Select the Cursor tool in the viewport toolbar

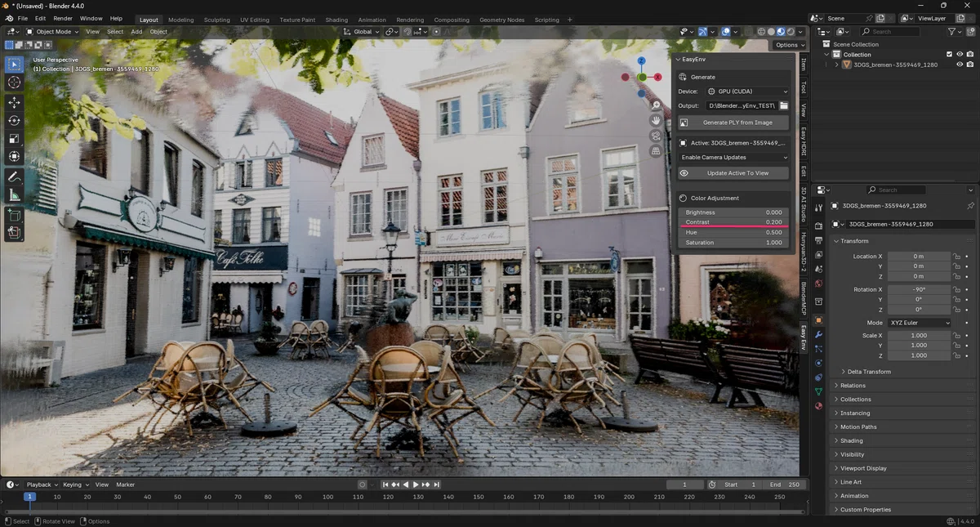pyautogui.click(x=14, y=83)
